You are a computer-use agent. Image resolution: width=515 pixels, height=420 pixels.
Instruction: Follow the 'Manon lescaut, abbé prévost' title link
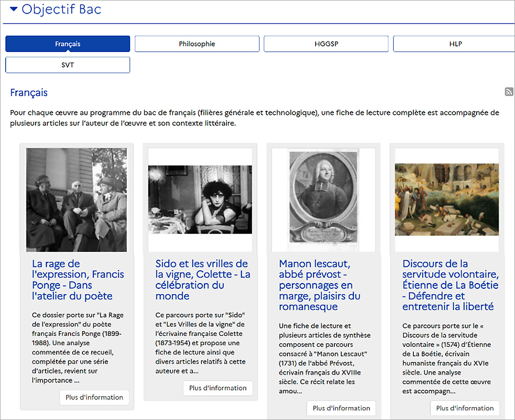point(319,285)
